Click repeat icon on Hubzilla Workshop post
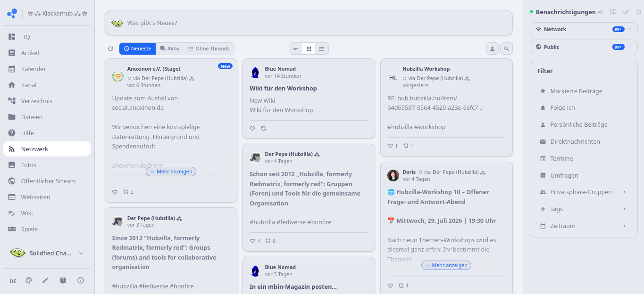 406,146
